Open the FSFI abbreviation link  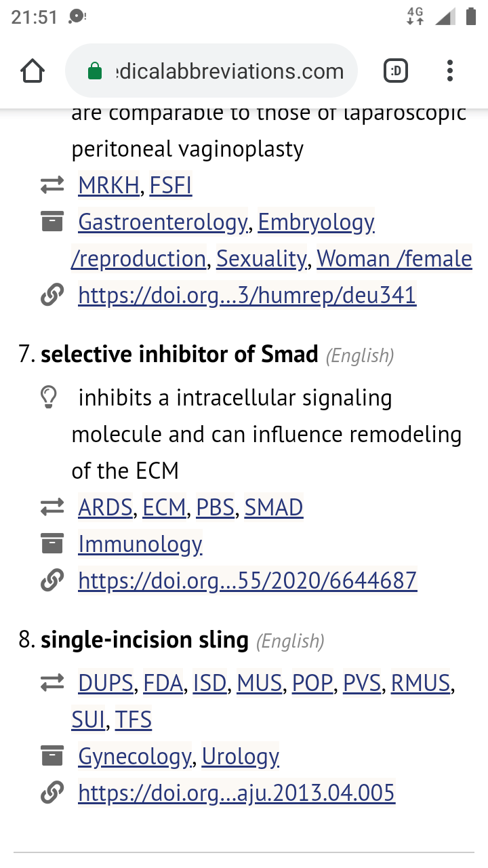pos(171,185)
